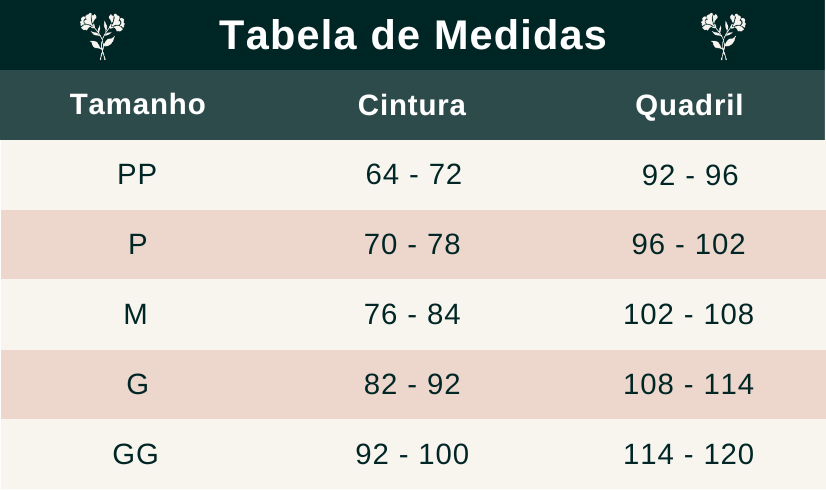Click the 96 - 102 hip value
826x490 pixels.
point(689,244)
